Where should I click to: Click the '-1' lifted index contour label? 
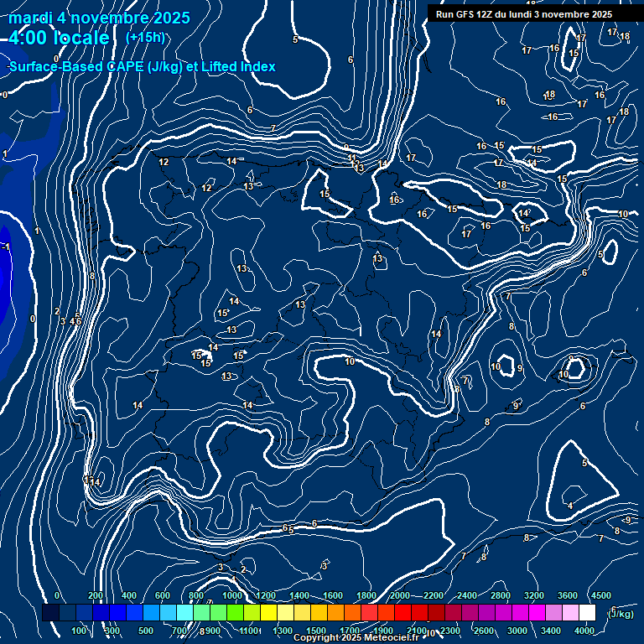6,247
